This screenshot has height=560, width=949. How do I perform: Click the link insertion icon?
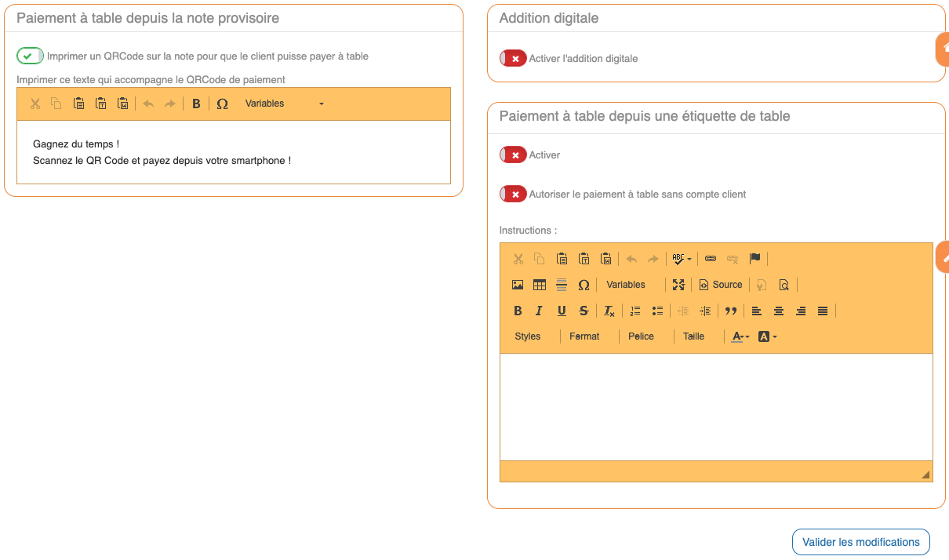pyautogui.click(x=711, y=259)
